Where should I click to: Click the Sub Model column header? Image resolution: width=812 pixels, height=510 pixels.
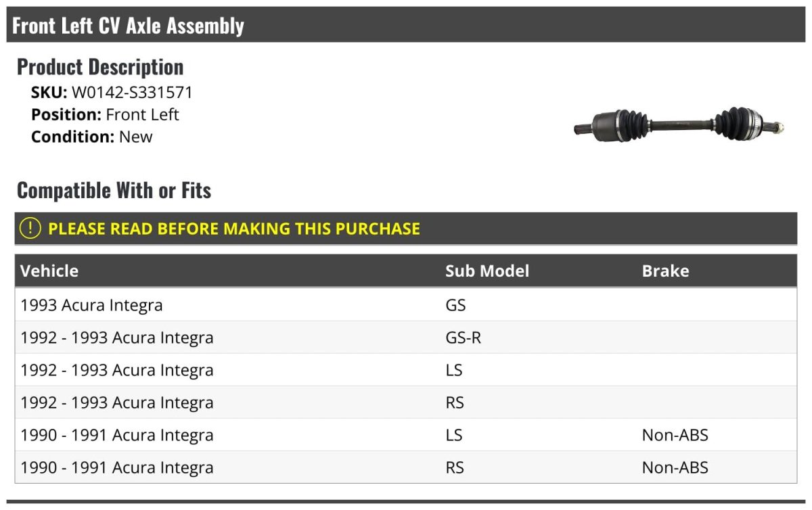coord(487,271)
